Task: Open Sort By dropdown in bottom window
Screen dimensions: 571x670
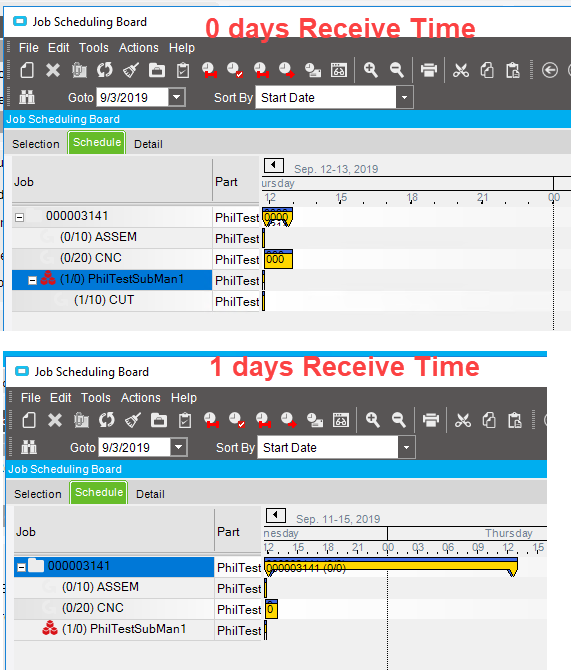Action: [x=406, y=447]
